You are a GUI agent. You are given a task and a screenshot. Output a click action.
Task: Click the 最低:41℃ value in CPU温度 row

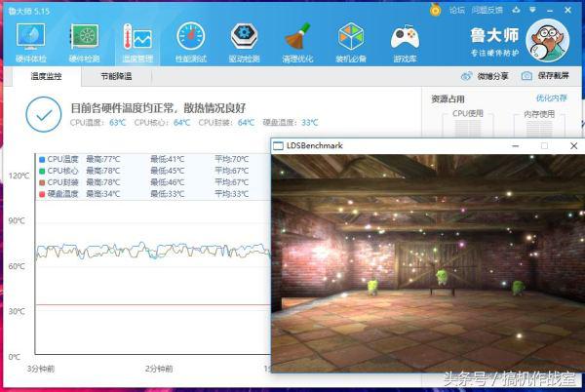point(167,160)
